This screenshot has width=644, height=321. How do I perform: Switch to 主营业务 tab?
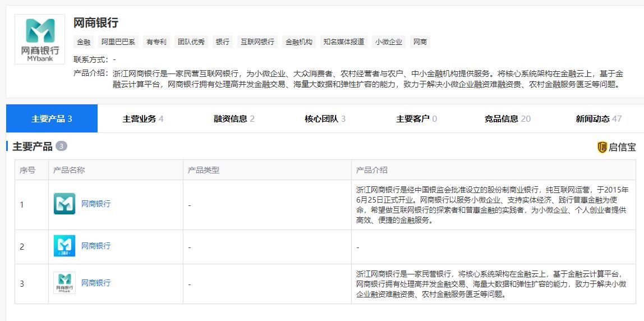click(x=143, y=119)
